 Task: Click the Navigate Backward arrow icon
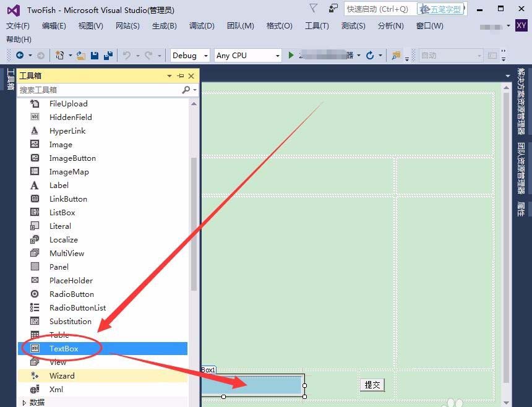(x=20, y=56)
